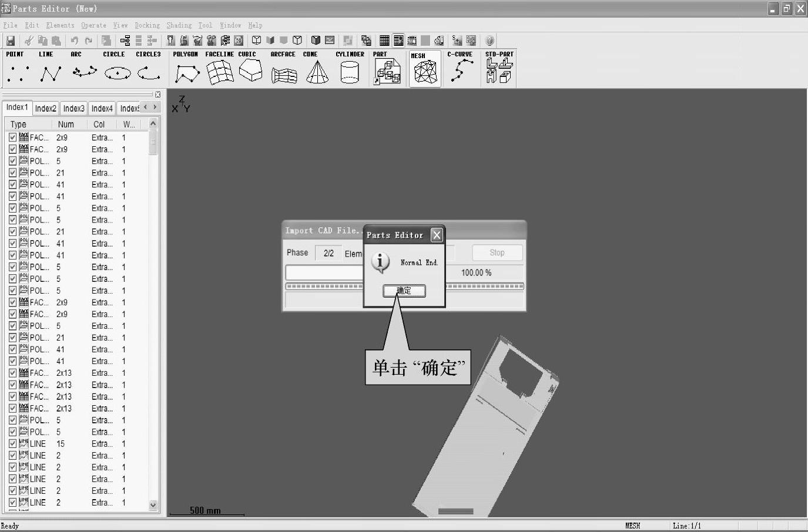Uncheck the first FAC 2x13 row checkbox
Image resolution: width=808 pixels, height=532 pixels.
coord(13,373)
